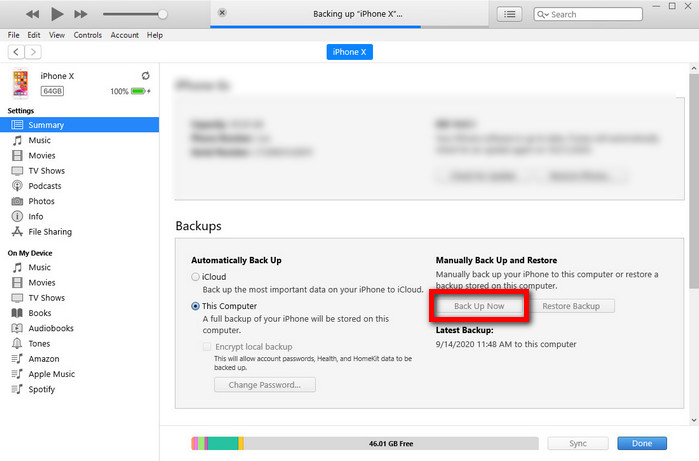
Task: Adjust the volume slider knob
Action: click(x=163, y=14)
